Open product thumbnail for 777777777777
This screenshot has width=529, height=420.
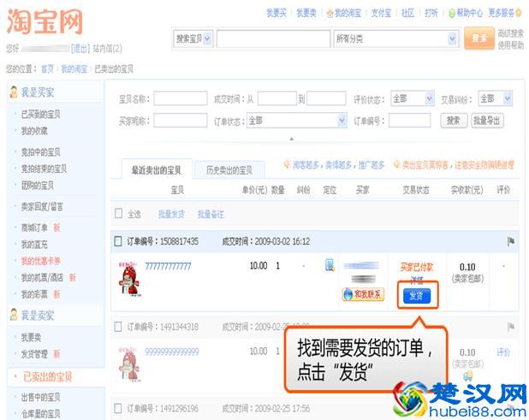click(128, 278)
